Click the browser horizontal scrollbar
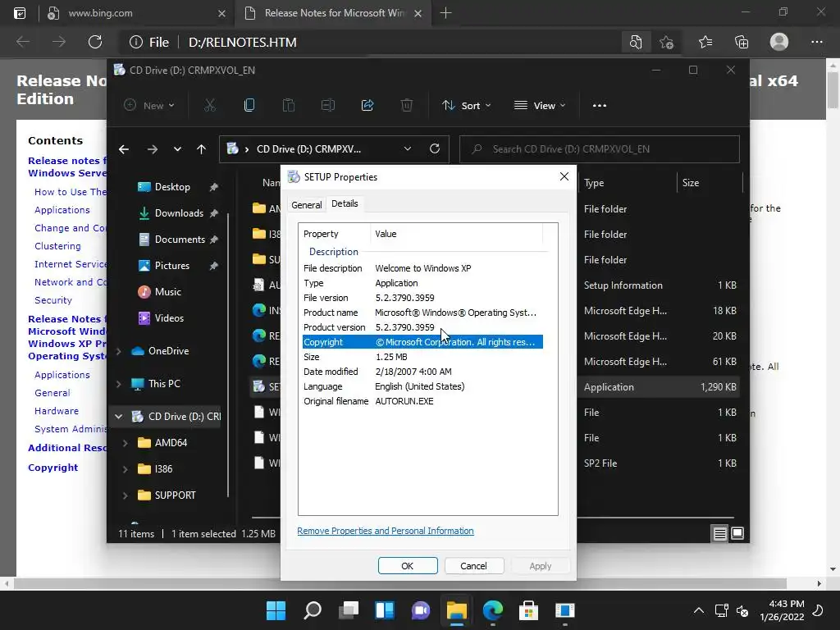 tap(399, 583)
